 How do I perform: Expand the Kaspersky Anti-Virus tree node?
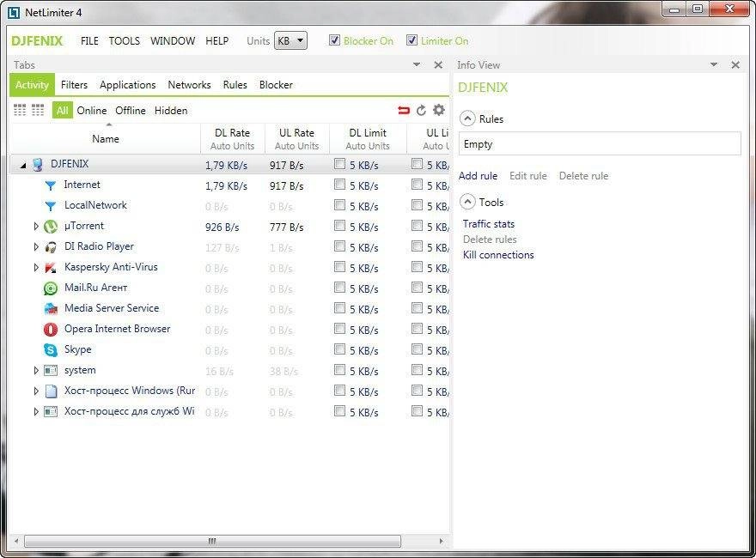click(x=36, y=268)
